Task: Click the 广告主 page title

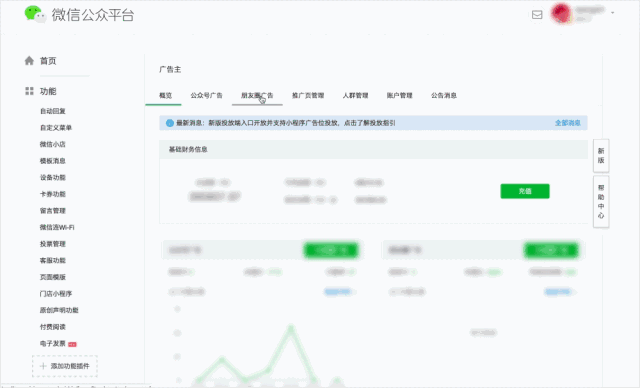Action: pyautogui.click(x=170, y=69)
